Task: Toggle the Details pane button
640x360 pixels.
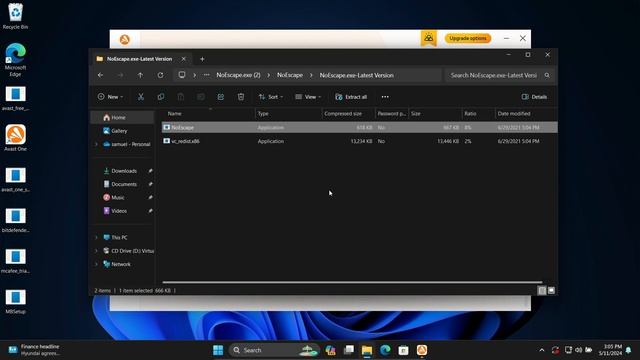Action: coord(534,97)
